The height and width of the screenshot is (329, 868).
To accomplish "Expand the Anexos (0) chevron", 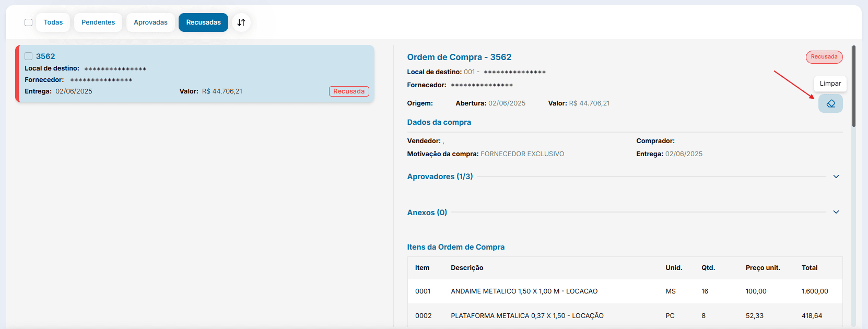I will point(836,212).
